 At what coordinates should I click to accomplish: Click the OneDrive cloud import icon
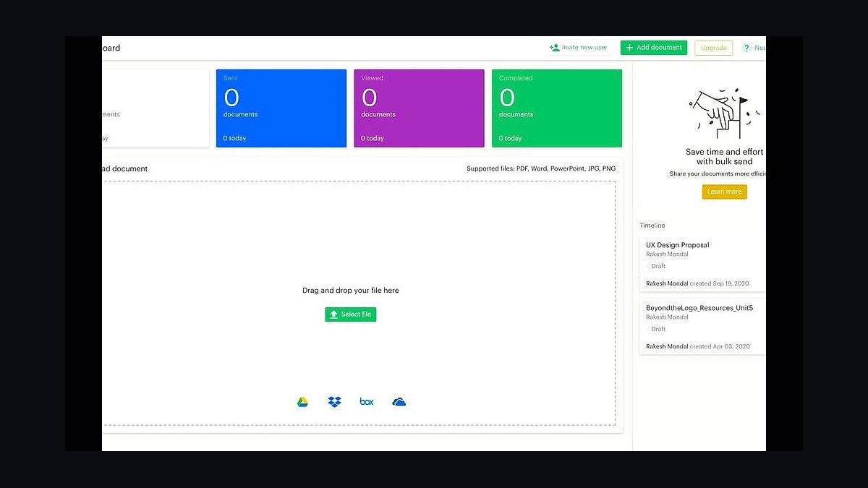399,402
